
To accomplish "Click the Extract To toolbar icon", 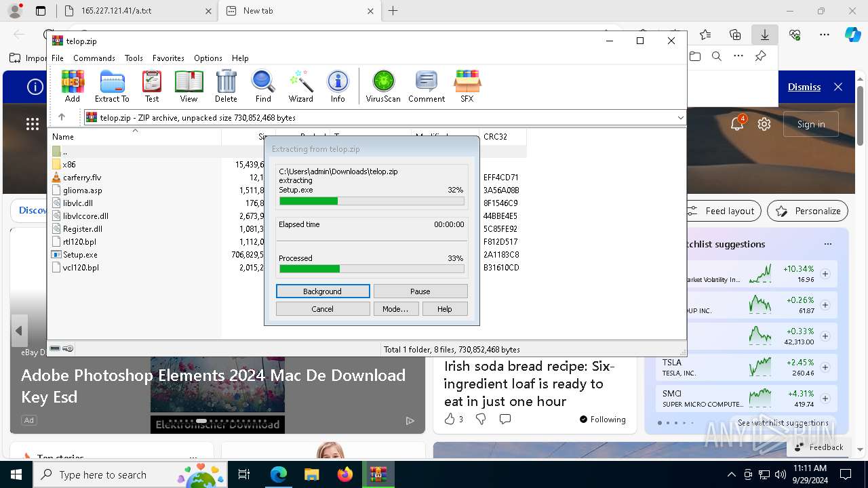I will 112,86.
